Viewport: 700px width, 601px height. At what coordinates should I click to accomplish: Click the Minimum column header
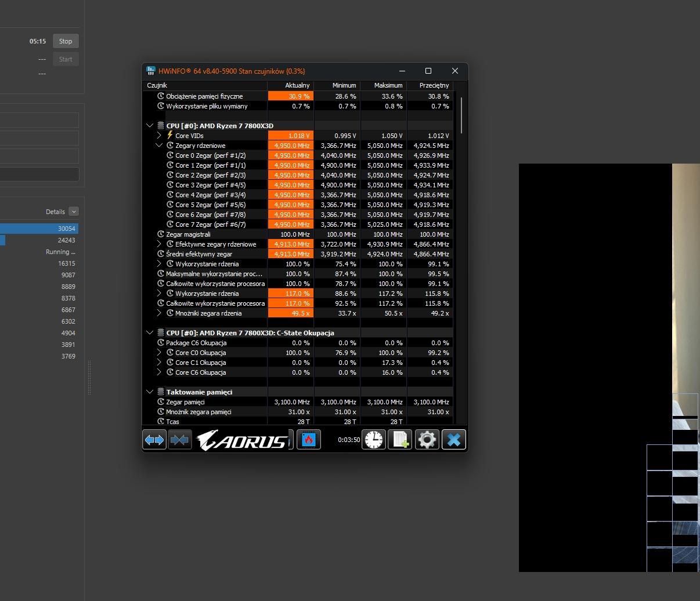pyautogui.click(x=337, y=85)
